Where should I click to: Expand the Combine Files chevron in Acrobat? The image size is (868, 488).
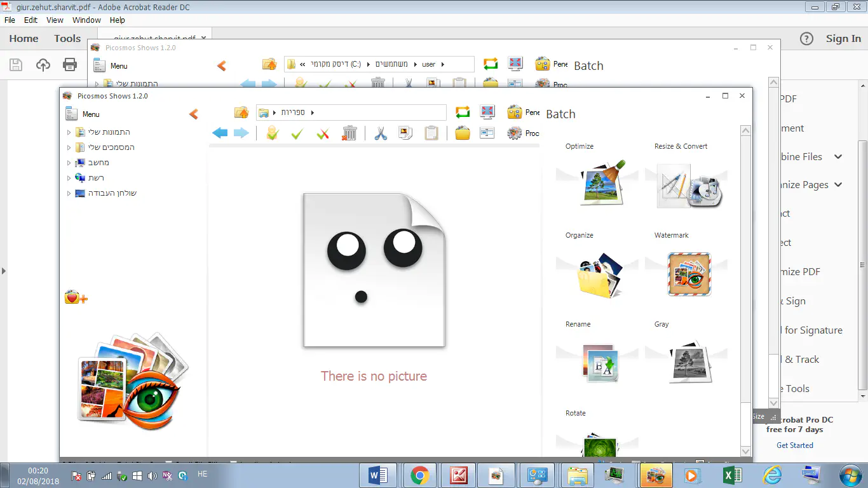point(837,156)
